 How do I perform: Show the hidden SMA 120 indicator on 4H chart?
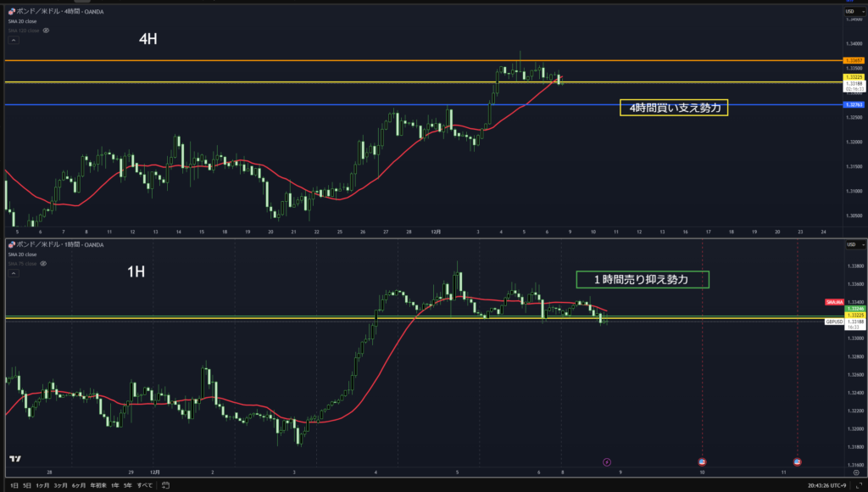coord(46,30)
